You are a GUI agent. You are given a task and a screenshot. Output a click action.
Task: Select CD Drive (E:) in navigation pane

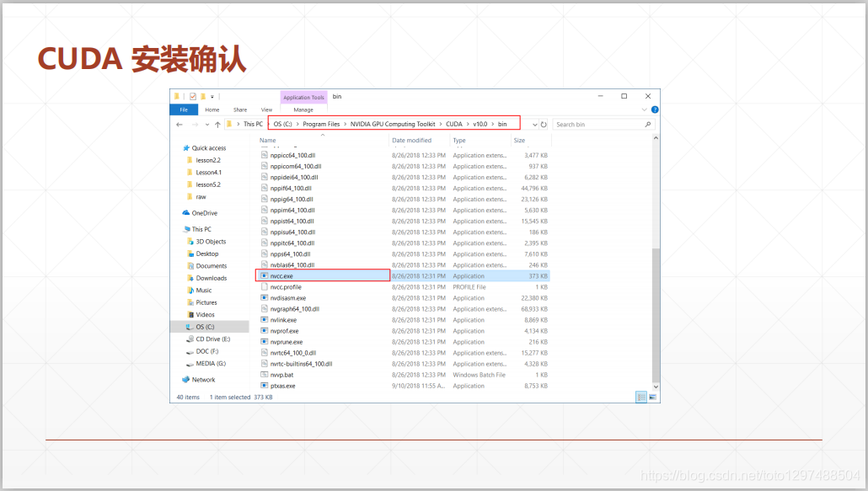208,339
